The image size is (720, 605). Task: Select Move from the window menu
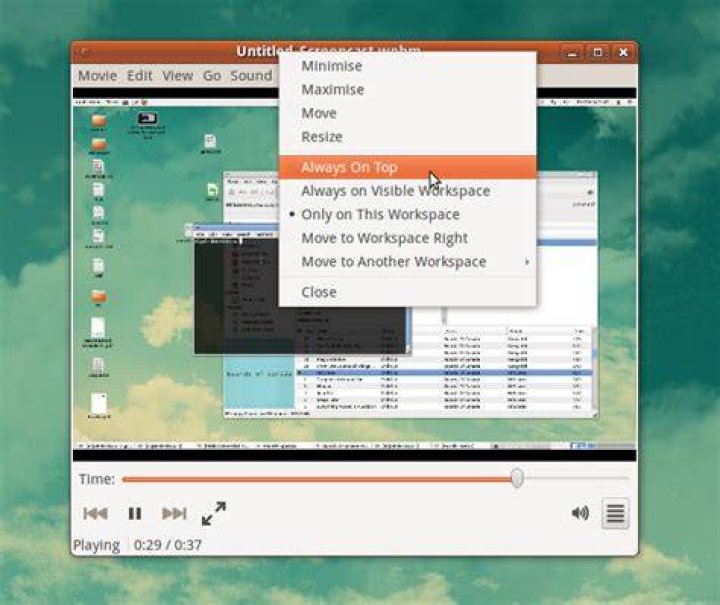tap(407, 113)
